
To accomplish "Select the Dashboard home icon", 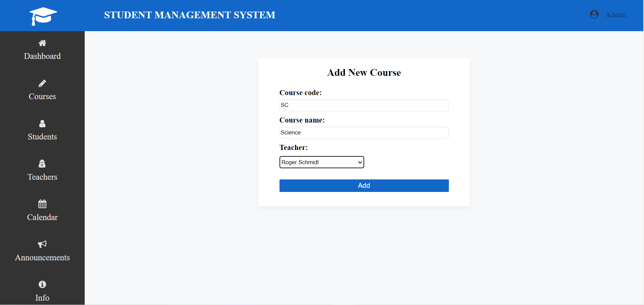I will tap(42, 43).
